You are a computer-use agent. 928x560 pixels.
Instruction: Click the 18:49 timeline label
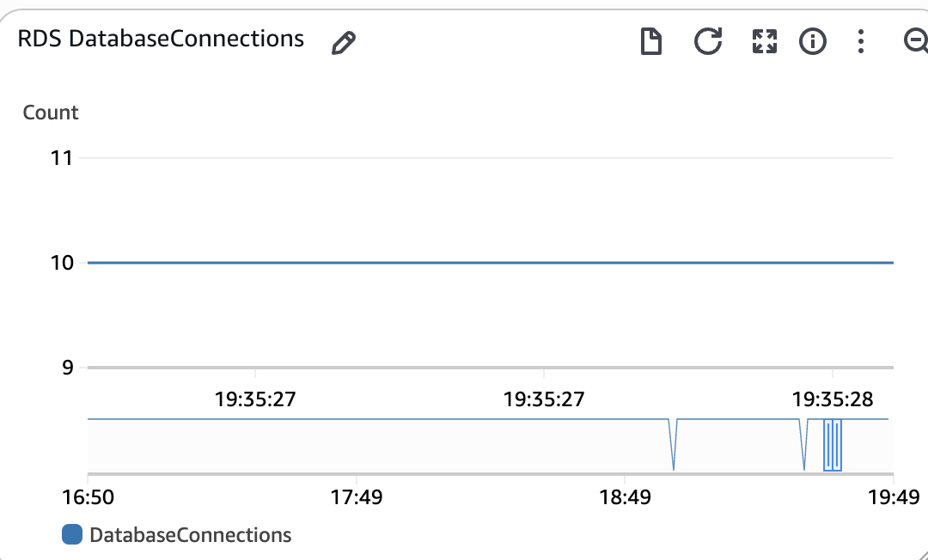(x=625, y=496)
